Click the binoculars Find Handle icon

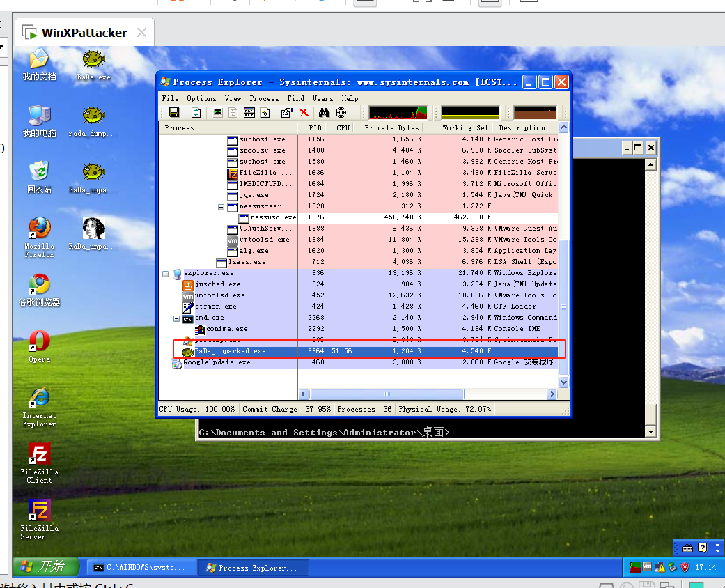[324, 112]
